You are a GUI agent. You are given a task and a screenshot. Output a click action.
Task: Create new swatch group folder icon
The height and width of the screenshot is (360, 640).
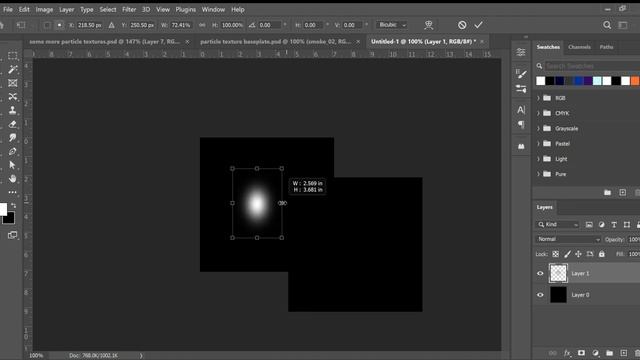pos(607,192)
